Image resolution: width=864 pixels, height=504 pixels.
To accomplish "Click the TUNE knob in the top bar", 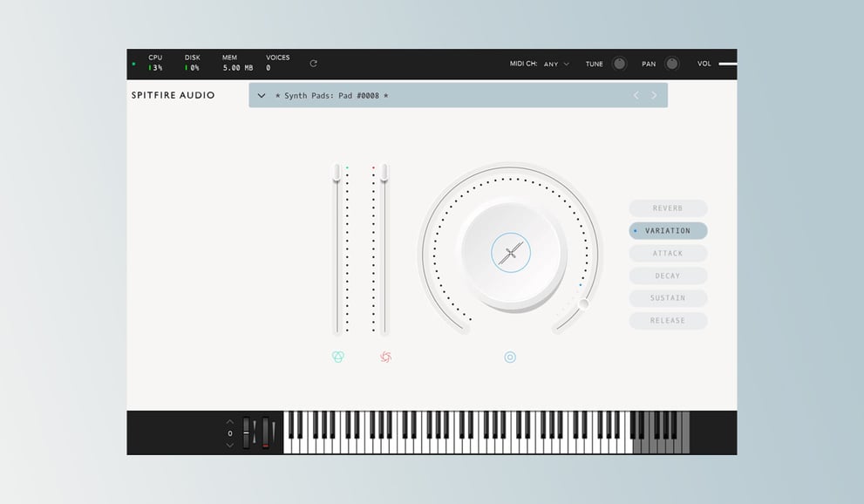I will [x=619, y=63].
